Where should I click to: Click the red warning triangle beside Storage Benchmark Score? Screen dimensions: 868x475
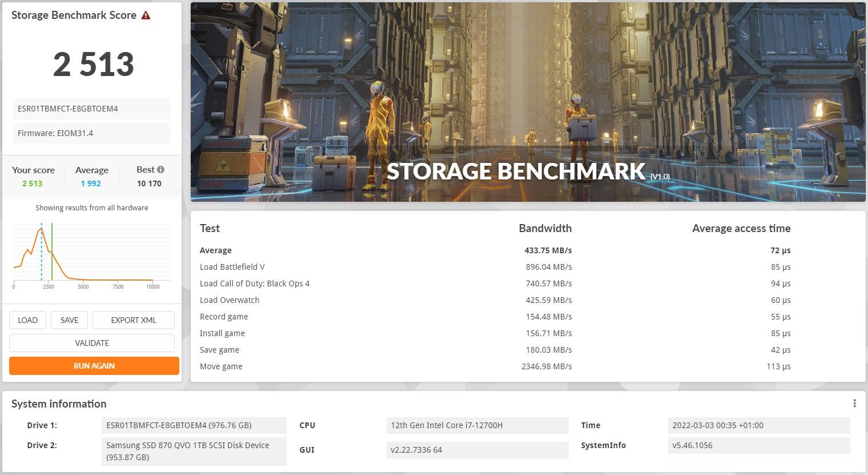point(146,15)
